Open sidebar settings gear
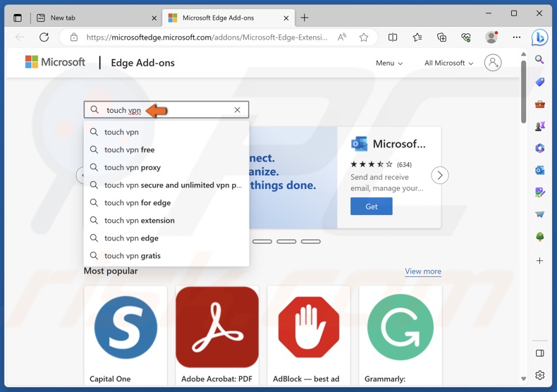 coord(539,375)
